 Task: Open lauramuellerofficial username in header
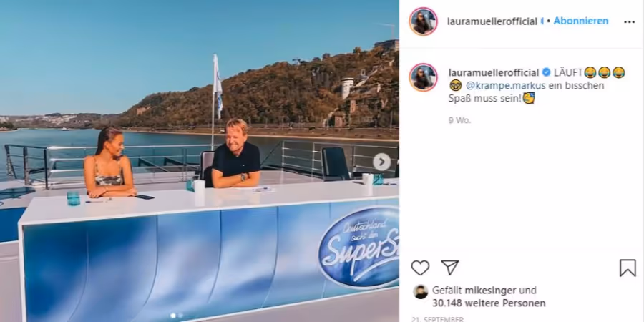click(x=492, y=21)
